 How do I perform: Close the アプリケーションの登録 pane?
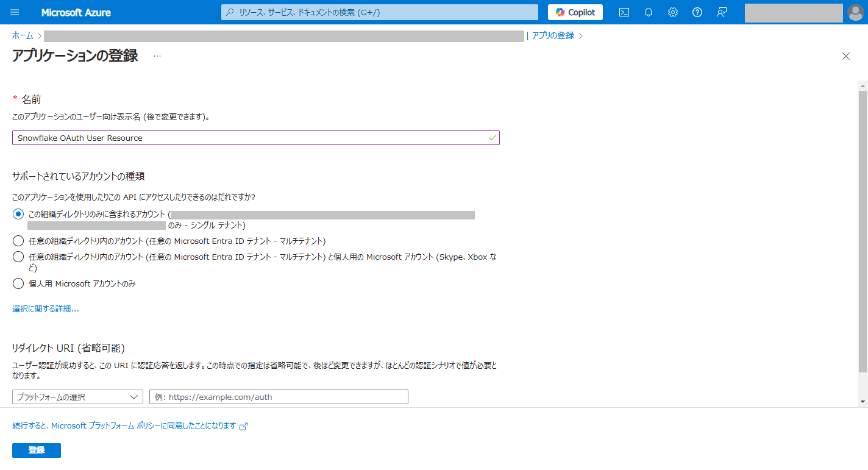click(845, 56)
